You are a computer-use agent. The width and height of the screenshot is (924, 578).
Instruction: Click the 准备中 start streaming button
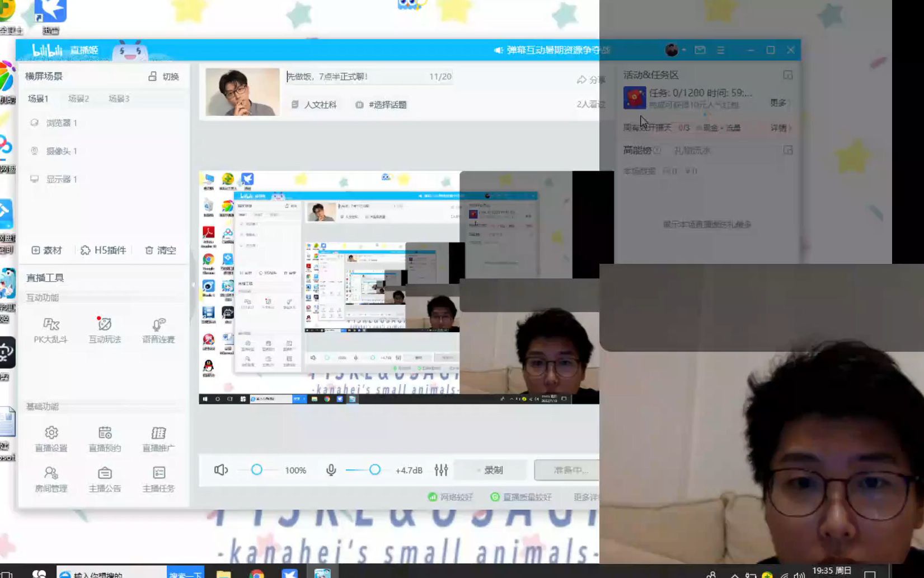click(567, 470)
